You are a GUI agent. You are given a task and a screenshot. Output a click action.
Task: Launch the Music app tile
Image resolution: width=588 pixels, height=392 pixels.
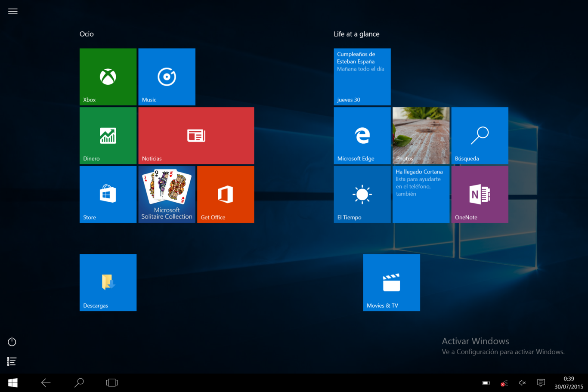[x=167, y=77]
